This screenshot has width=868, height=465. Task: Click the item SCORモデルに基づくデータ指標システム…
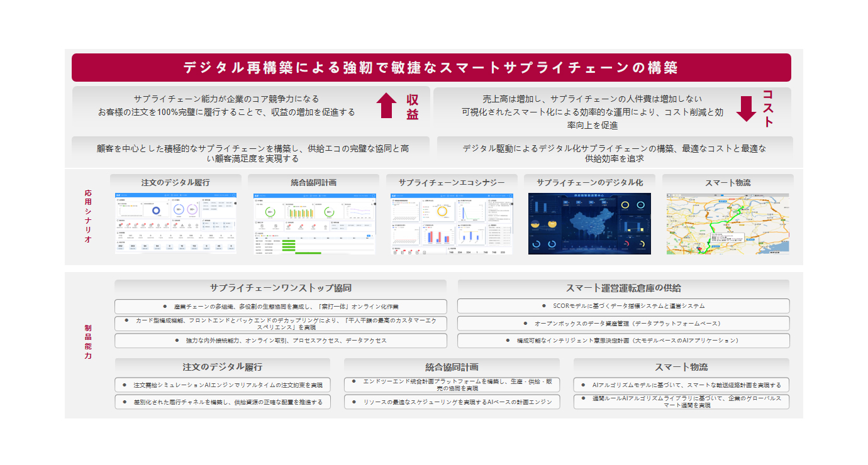(x=623, y=306)
